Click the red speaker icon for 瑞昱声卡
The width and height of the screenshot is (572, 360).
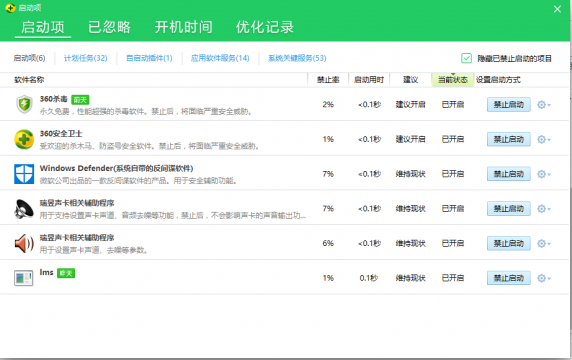pyautogui.click(x=24, y=243)
